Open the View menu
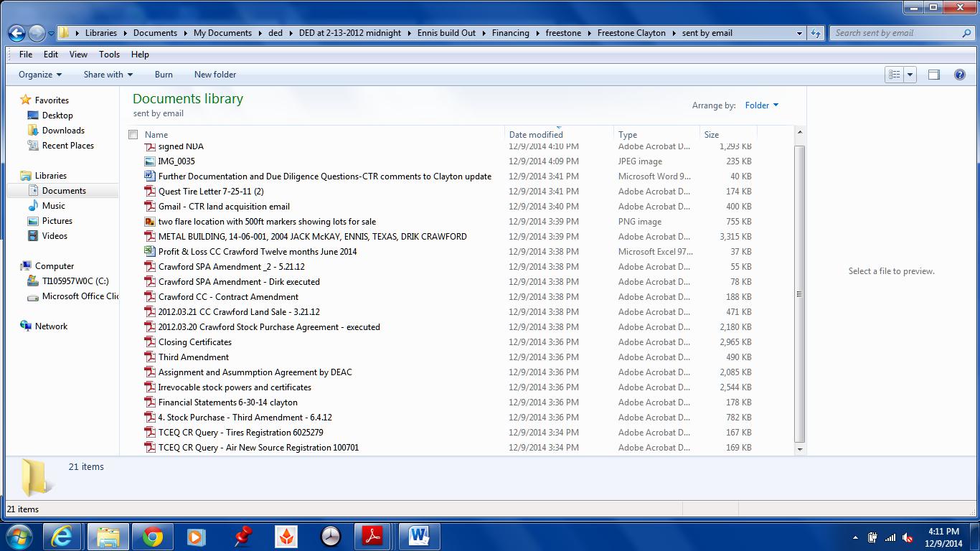 point(78,55)
